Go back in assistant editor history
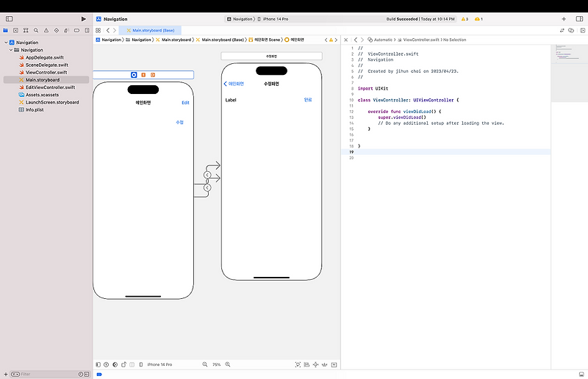 356,40
